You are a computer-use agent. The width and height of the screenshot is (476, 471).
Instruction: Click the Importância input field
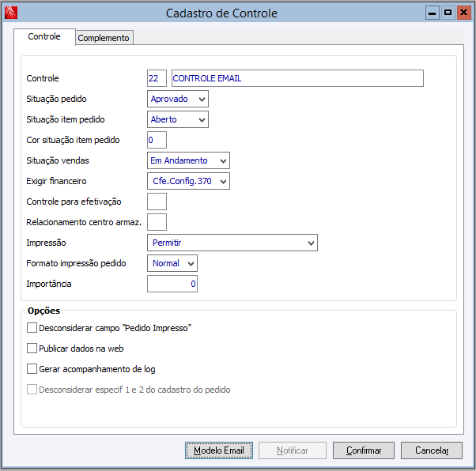tap(172, 284)
